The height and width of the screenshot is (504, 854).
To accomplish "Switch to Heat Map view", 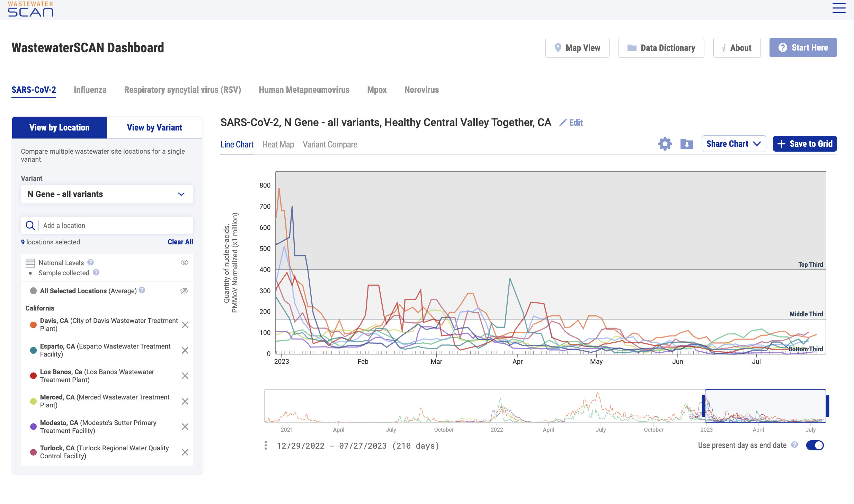I will pos(278,144).
